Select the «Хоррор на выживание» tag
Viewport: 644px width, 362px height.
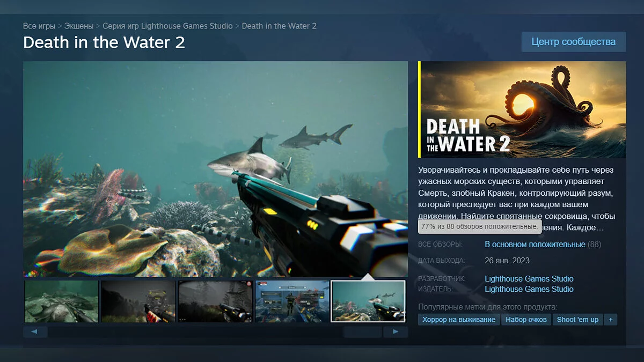click(x=459, y=320)
